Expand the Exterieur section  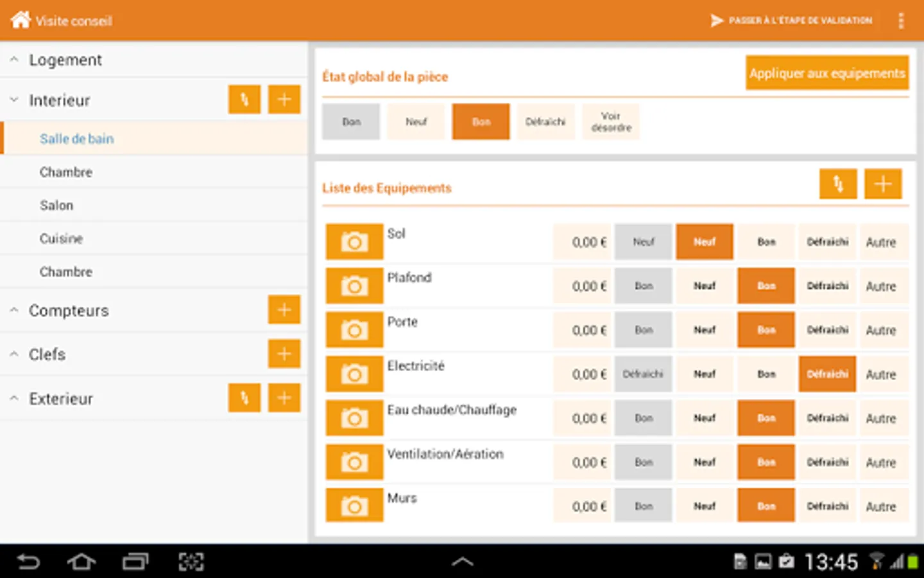(13, 398)
